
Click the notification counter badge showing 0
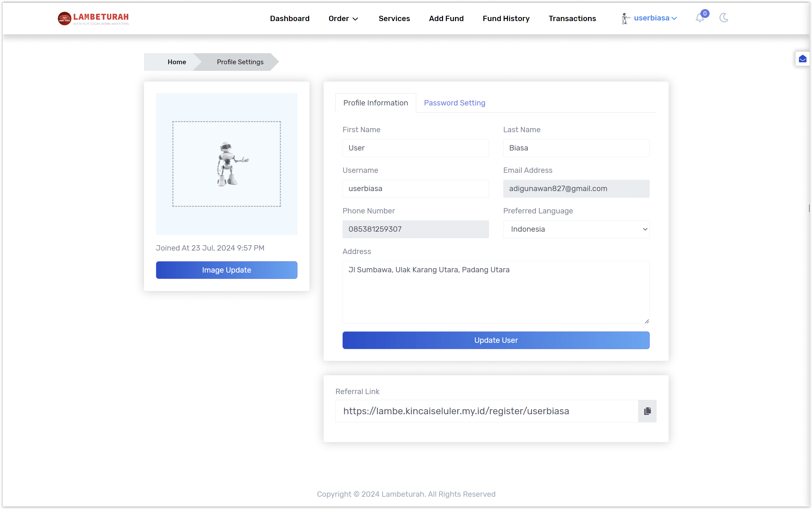click(705, 14)
